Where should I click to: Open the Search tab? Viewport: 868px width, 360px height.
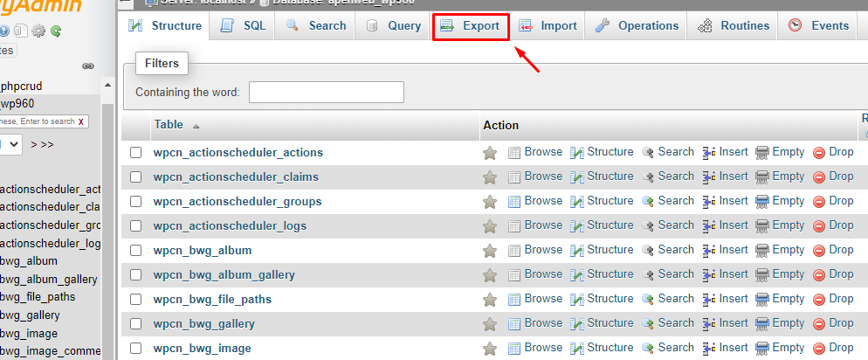[x=315, y=26]
